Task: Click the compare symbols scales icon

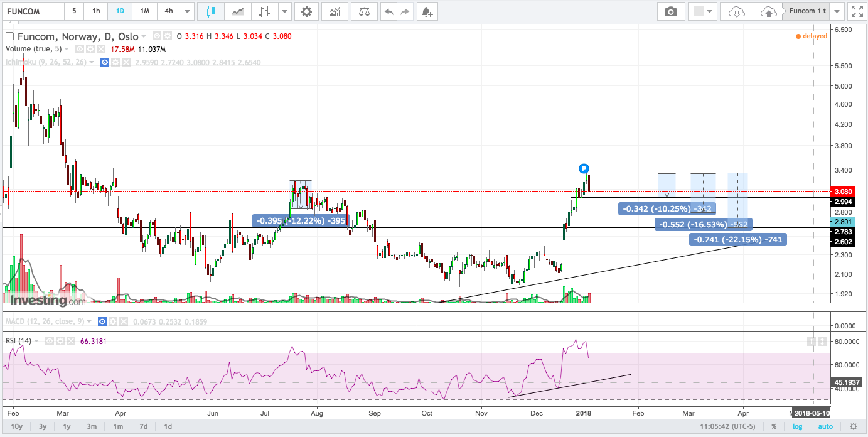Action: [x=363, y=11]
